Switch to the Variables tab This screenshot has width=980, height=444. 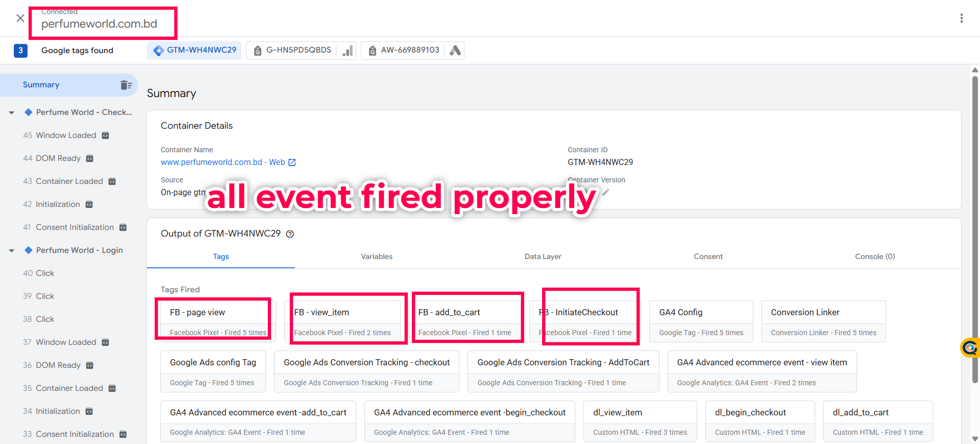click(377, 256)
